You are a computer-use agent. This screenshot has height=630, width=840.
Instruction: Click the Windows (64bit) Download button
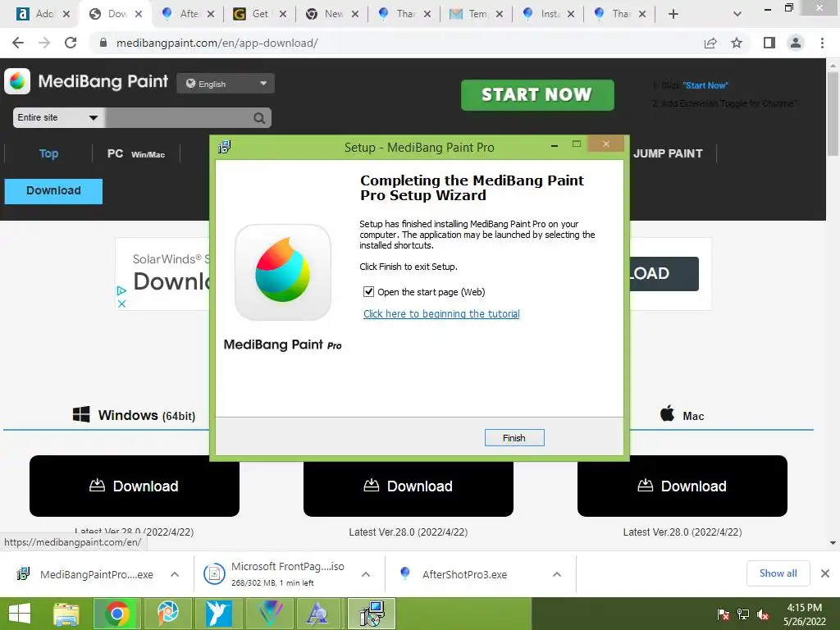coord(135,486)
